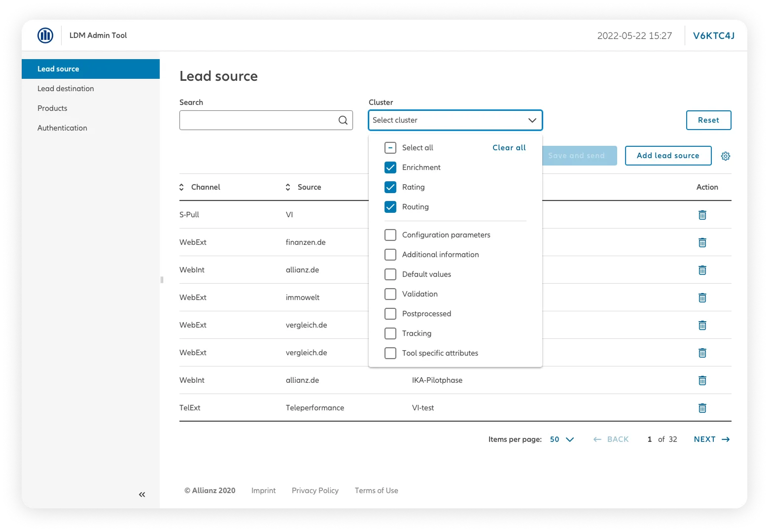
Task: Check Configuration parameters option
Action: coord(390,235)
